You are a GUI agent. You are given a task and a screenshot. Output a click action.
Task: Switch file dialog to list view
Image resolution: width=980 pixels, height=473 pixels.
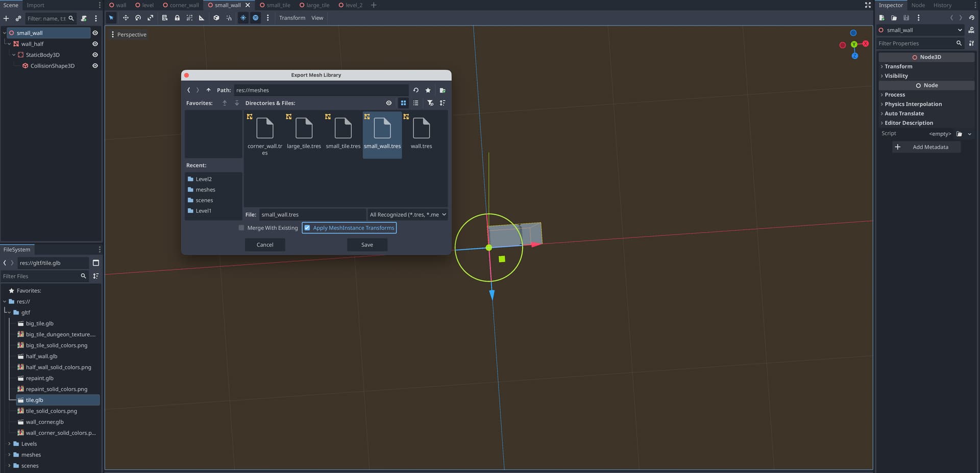coord(416,103)
